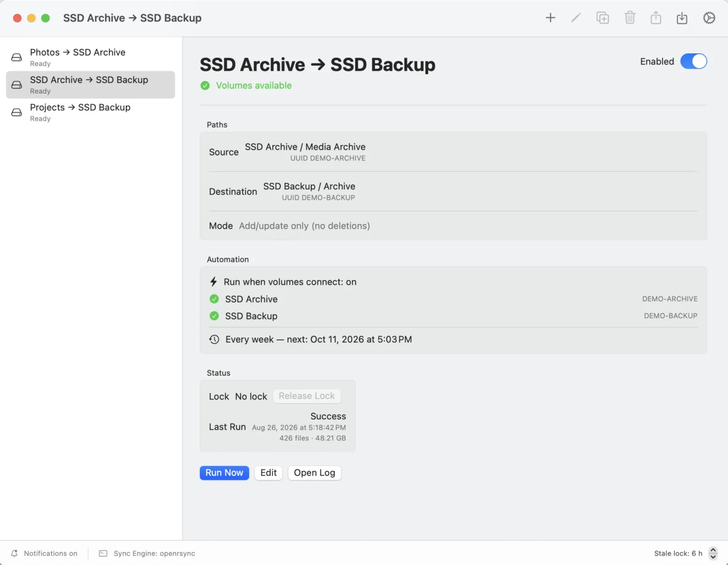Click the Run Now button

tap(224, 473)
